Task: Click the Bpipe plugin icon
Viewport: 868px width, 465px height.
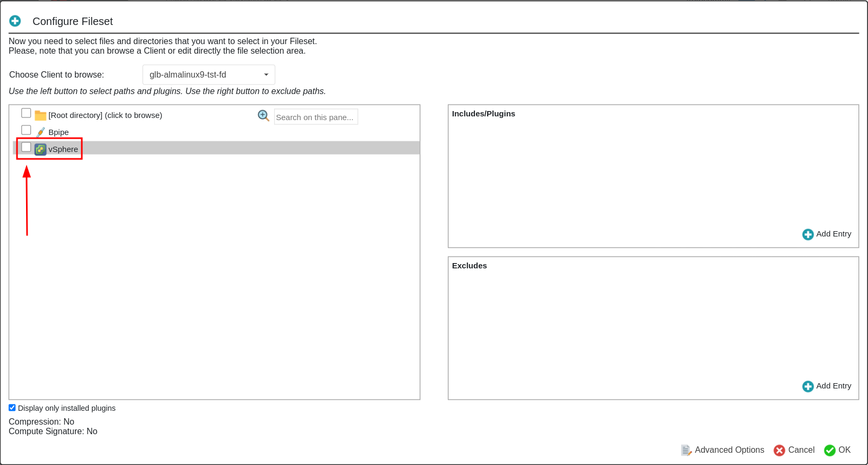Action: 40,132
